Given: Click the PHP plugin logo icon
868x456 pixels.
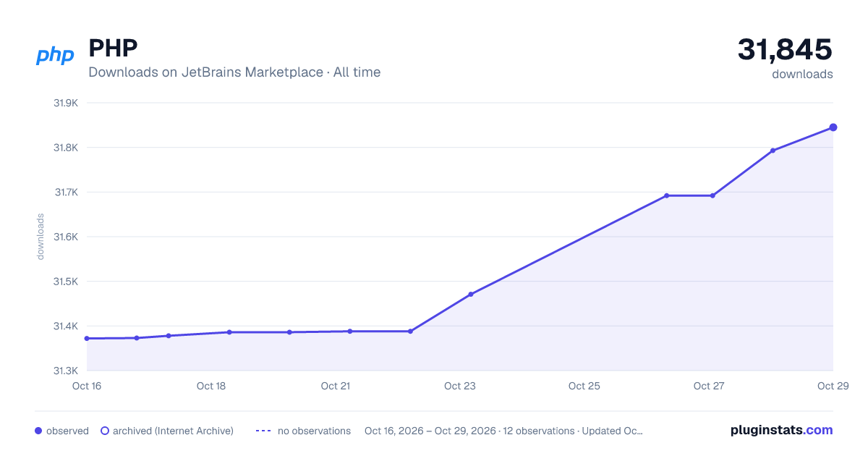Looking at the screenshot, I should click(x=56, y=55).
